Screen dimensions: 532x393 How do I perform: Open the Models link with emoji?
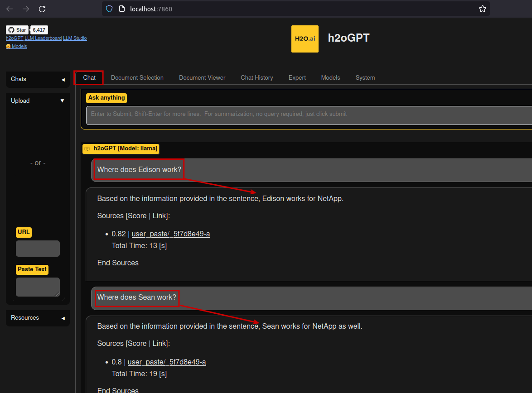click(16, 47)
